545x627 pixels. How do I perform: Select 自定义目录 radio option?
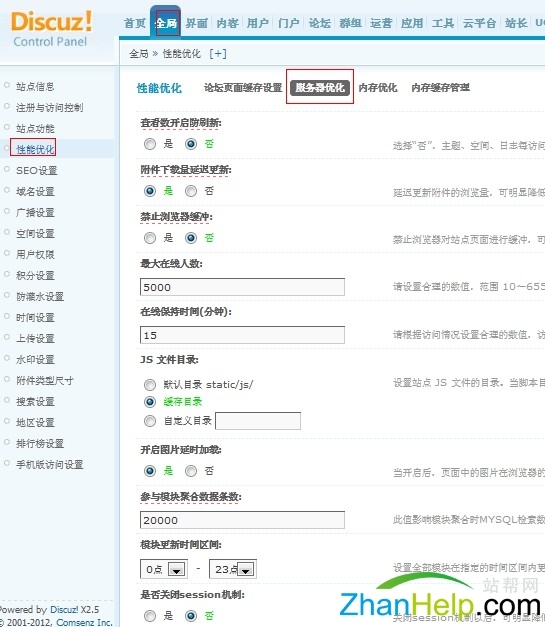tap(150, 421)
